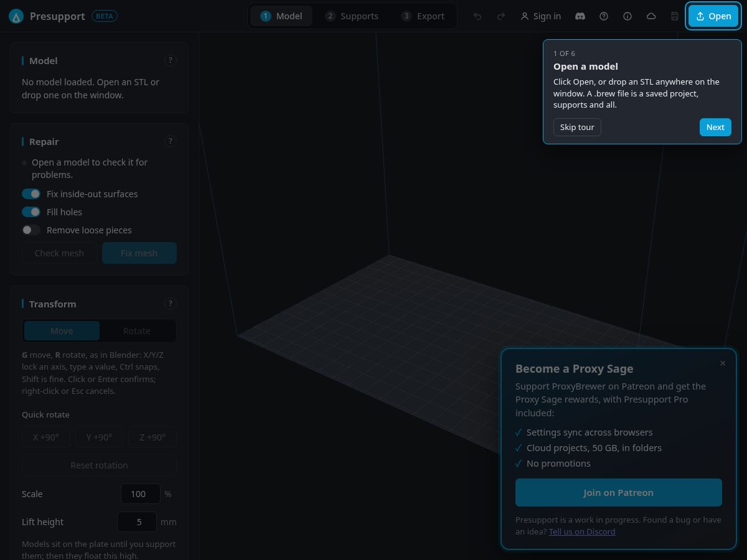Click the Reset rotation button
747x560 pixels.
(x=99, y=465)
